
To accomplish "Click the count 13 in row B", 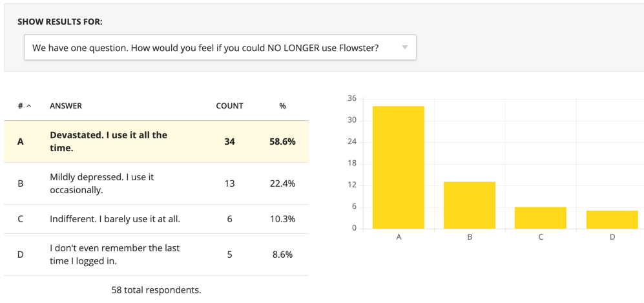I will click(229, 183).
